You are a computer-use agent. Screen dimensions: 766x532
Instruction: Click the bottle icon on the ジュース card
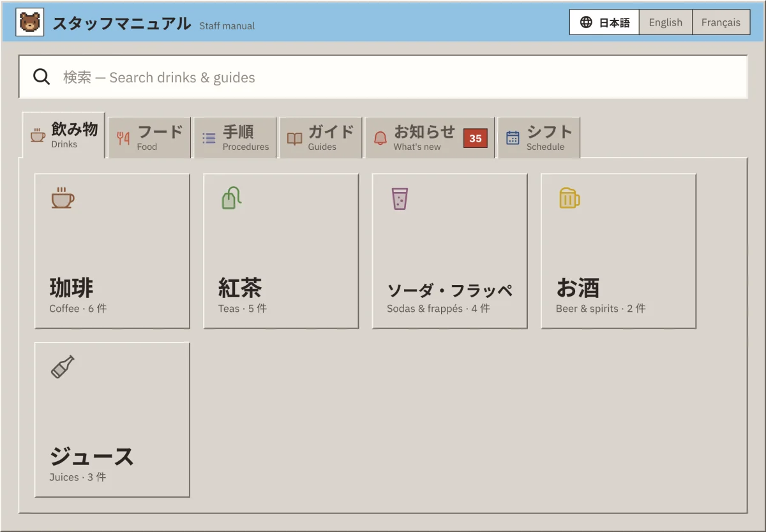tap(63, 367)
